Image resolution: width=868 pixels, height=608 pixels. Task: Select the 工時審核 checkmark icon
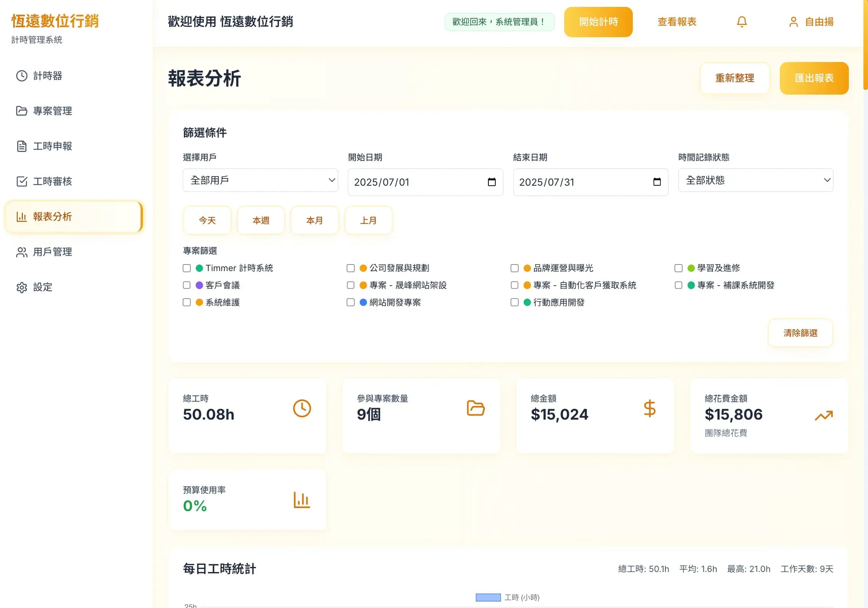click(21, 181)
